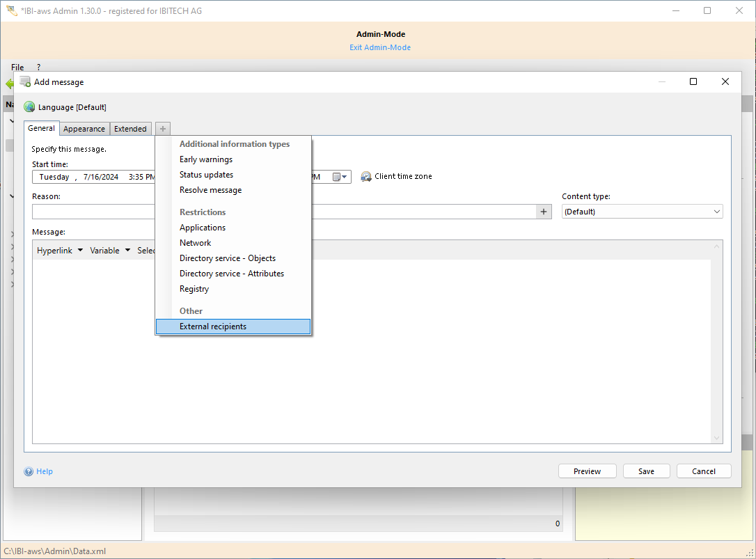This screenshot has width=756, height=559.
Task: Click the Exit Admin-Mode link
Action: 380,47
